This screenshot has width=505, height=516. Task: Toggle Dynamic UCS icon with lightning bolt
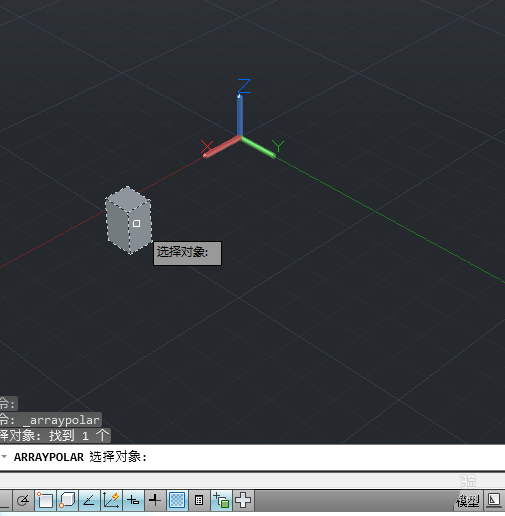(x=111, y=500)
